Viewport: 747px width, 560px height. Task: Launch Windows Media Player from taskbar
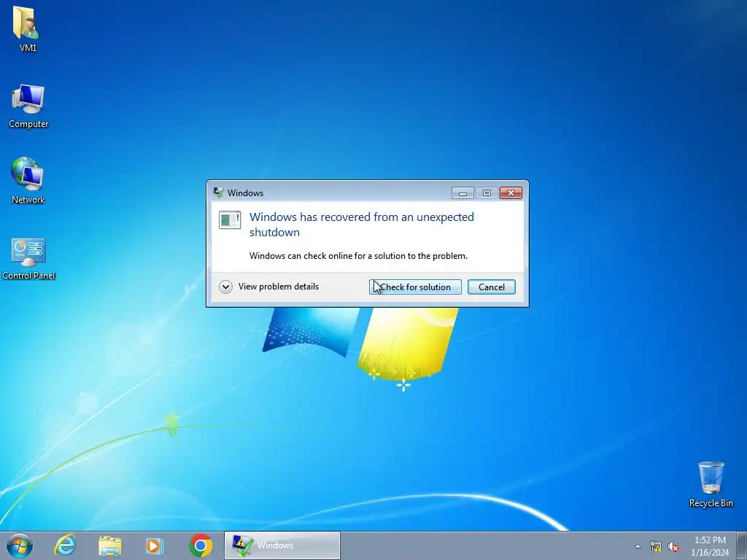point(155,545)
